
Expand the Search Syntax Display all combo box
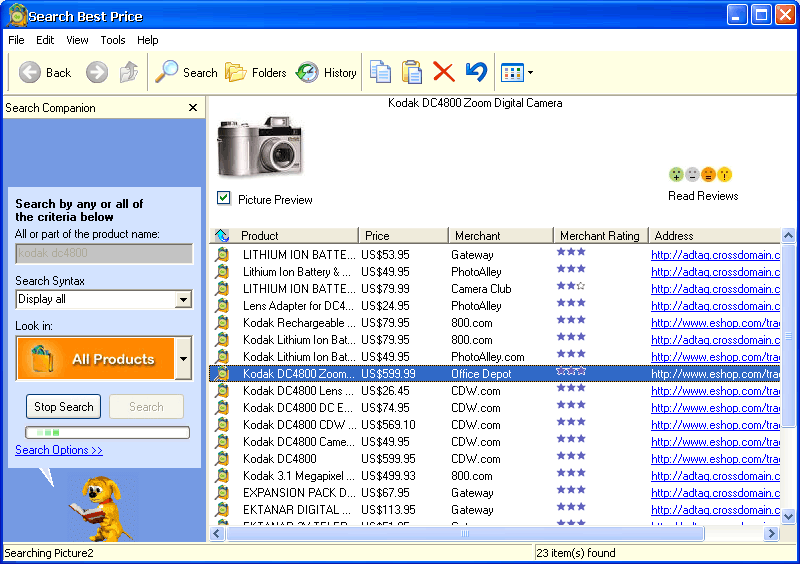pos(183,299)
